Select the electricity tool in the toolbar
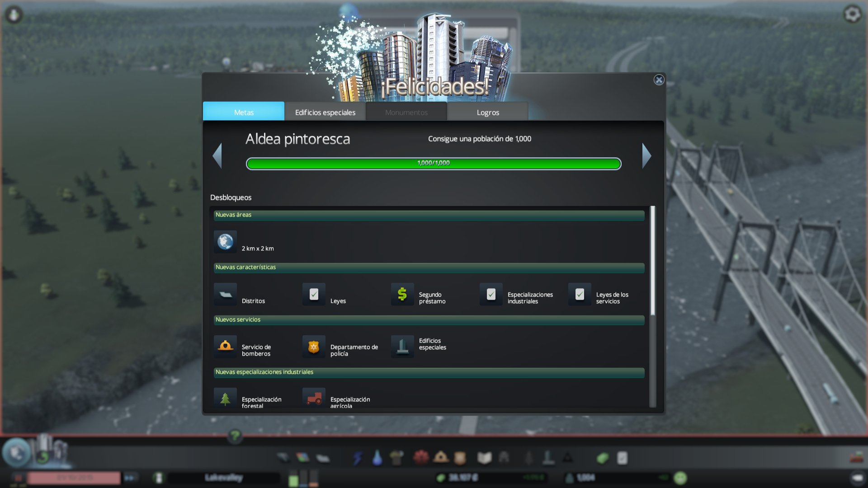The image size is (868, 488). (359, 457)
